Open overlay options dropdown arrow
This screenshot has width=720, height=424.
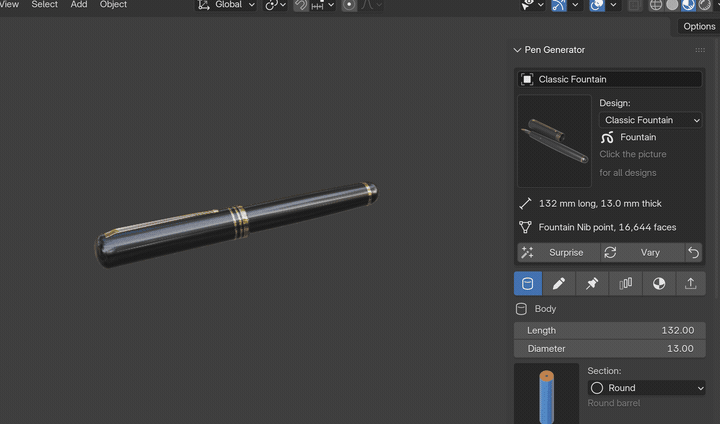[x=613, y=5]
